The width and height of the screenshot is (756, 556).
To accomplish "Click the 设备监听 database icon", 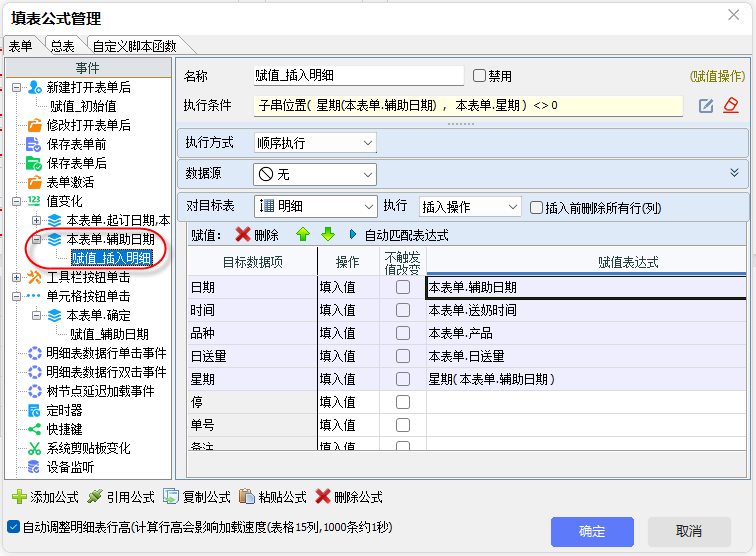I will tap(33, 467).
